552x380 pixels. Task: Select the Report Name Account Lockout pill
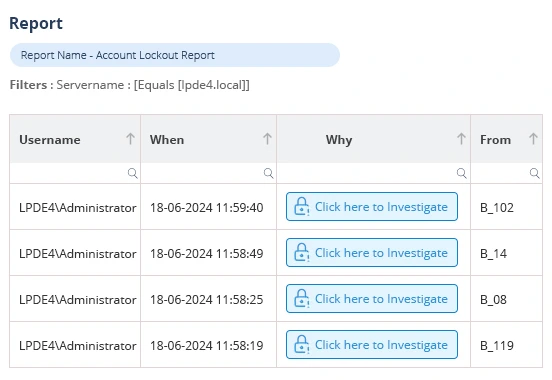(175, 55)
